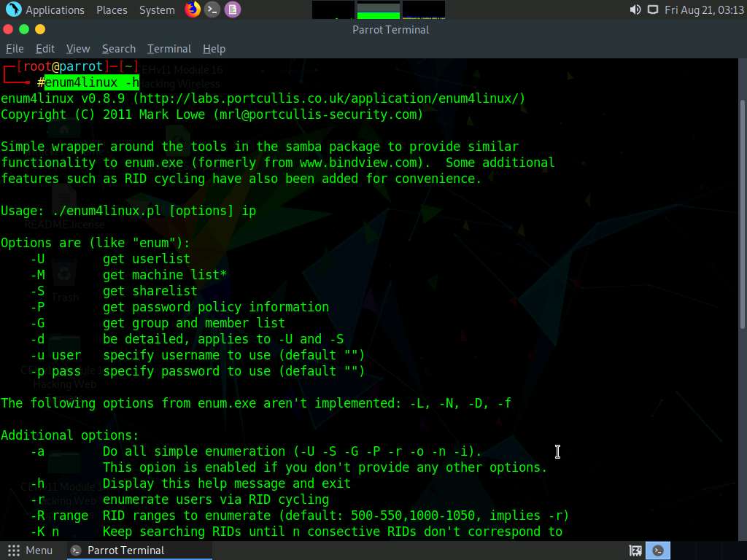Viewport: 747px width, 560px height.
Task: Close the terminal with the red button
Action: 8,29
